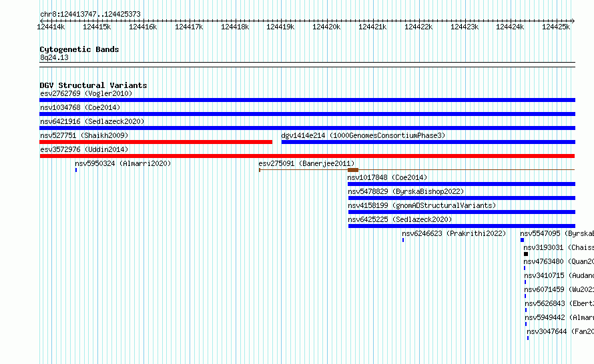Open nsv4763480 variant label
This screenshot has height=364, width=594.
coord(559,261)
